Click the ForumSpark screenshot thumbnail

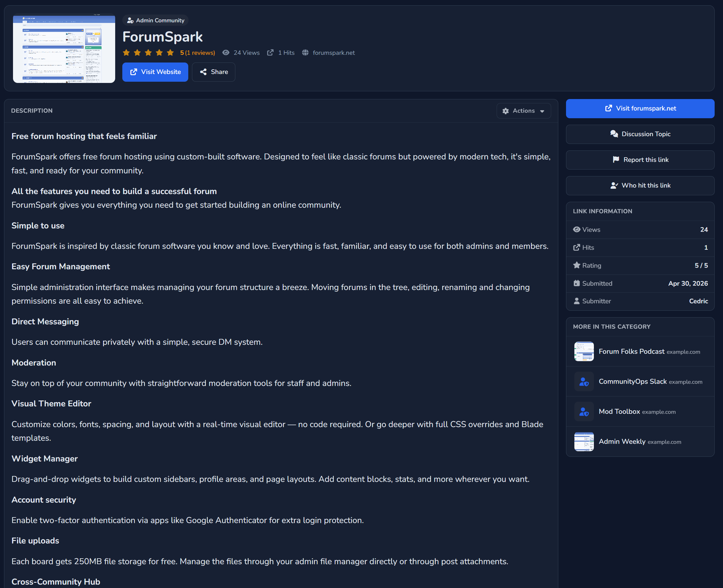tap(64, 48)
